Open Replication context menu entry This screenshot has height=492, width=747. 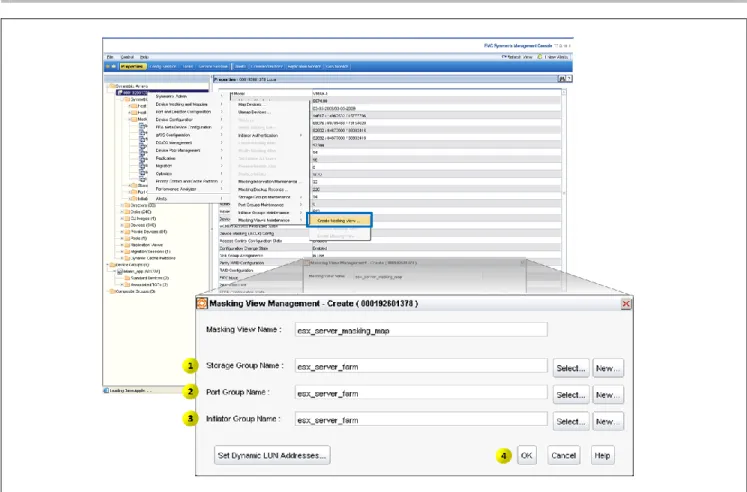pyautogui.click(x=188, y=158)
